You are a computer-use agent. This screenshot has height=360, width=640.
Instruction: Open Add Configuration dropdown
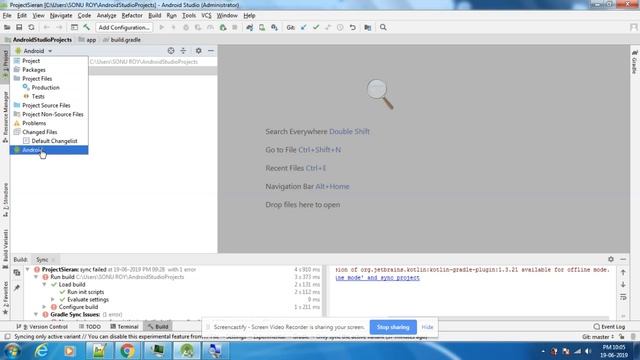click(124, 27)
